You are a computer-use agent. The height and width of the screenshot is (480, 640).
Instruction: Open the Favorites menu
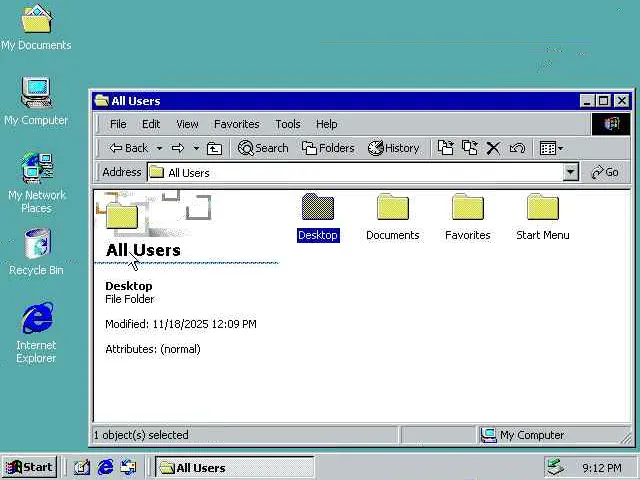(x=237, y=124)
